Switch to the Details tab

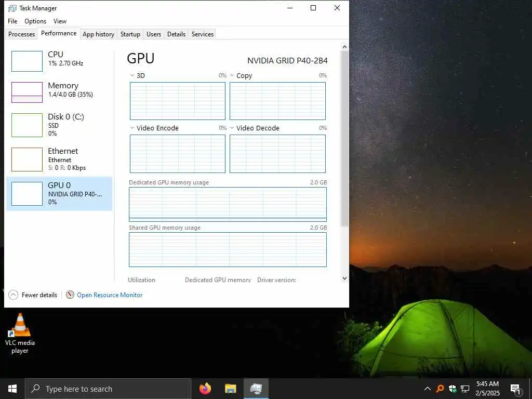(x=176, y=34)
